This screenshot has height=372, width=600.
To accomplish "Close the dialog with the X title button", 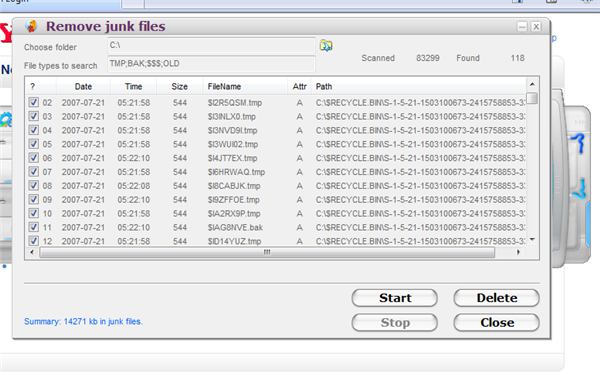I will pos(536,27).
